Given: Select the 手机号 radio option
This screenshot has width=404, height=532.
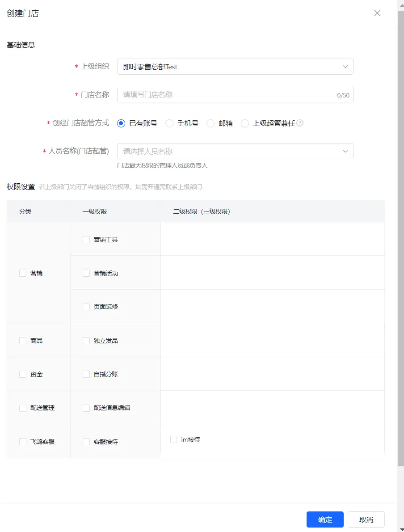Looking at the screenshot, I should pos(169,123).
